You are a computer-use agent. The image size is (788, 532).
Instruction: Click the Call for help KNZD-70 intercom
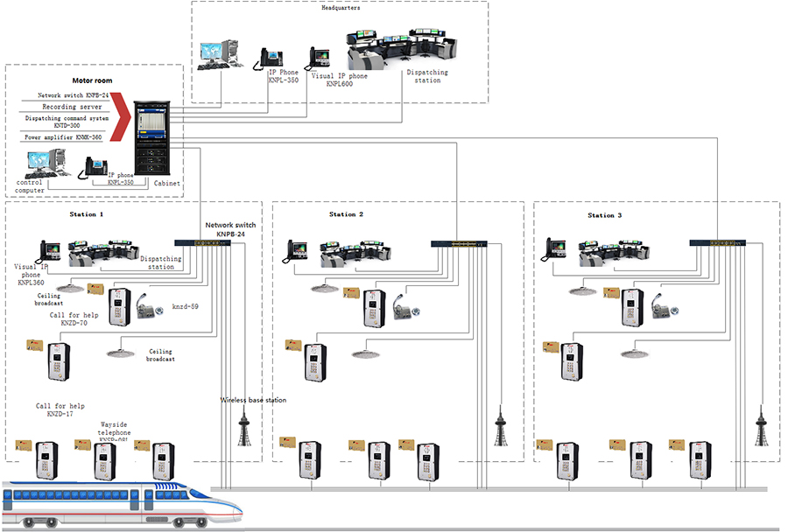click(x=119, y=306)
